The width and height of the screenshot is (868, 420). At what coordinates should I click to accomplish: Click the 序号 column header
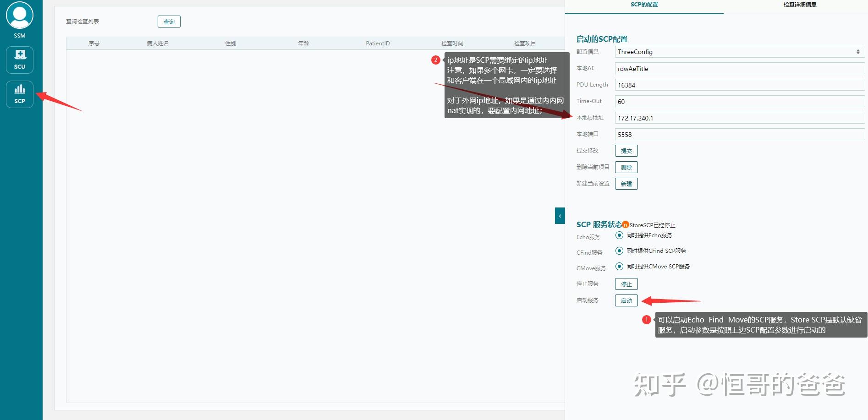(94, 44)
